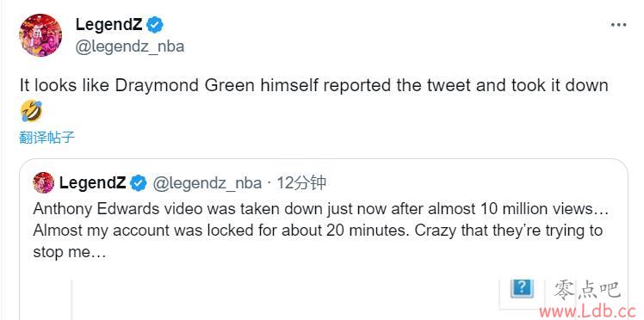This screenshot has height=320, width=644.
Task: Click the main tweet text about Draymond Green
Action: 313,86
